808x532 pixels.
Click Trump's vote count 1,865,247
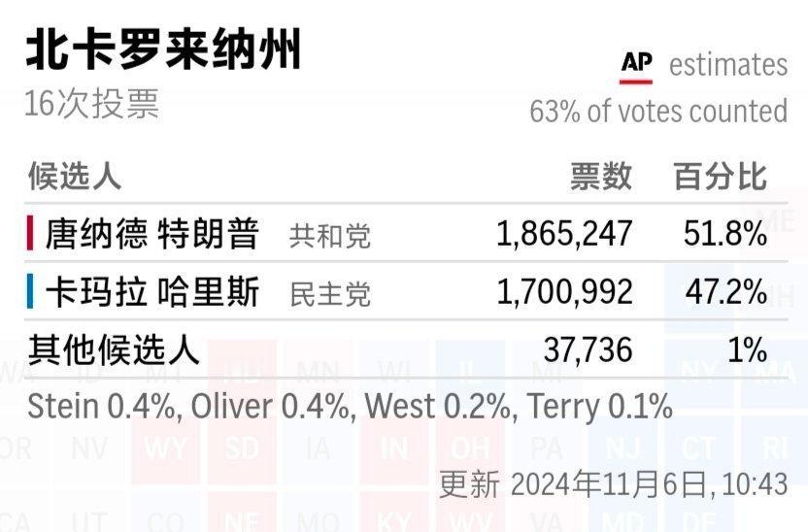click(x=564, y=233)
